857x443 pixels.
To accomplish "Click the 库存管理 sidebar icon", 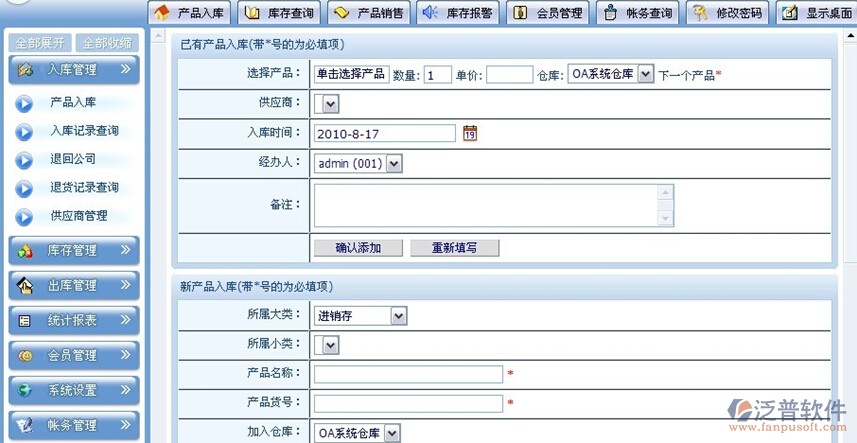I will (x=25, y=251).
